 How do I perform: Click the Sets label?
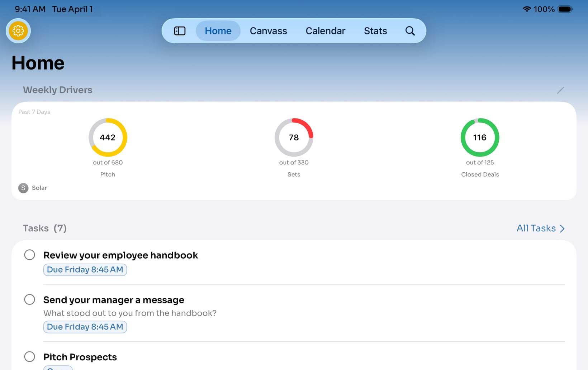coord(294,174)
